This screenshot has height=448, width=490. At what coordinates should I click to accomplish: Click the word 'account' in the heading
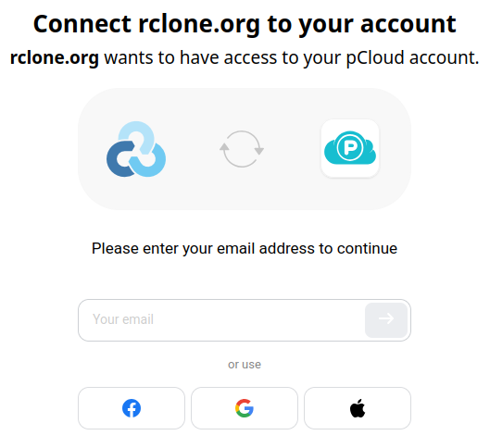(408, 24)
